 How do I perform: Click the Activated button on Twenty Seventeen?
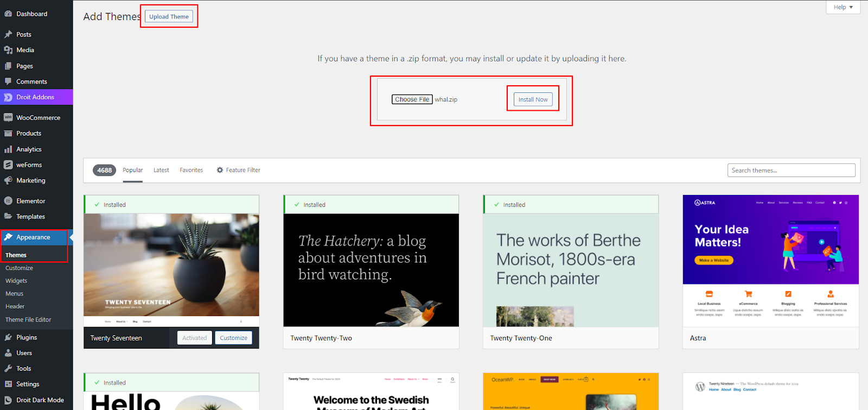pyautogui.click(x=195, y=338)
